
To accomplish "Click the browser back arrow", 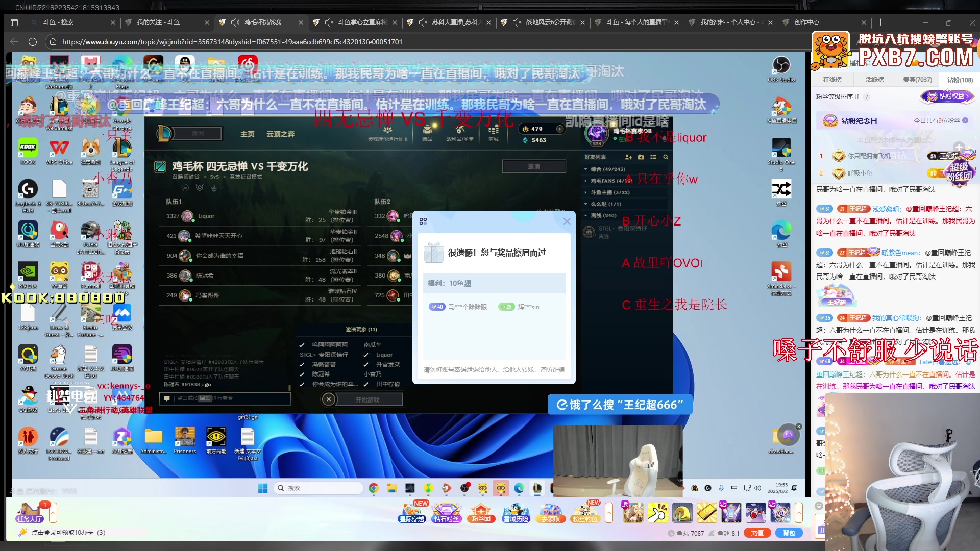I will pyautogui.click(x=14, y=42).
